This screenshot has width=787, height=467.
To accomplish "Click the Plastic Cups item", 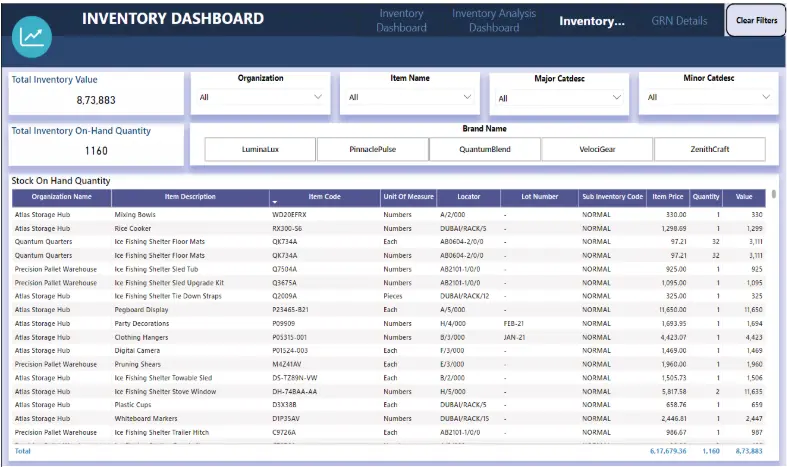I will (x=133, y=405).
